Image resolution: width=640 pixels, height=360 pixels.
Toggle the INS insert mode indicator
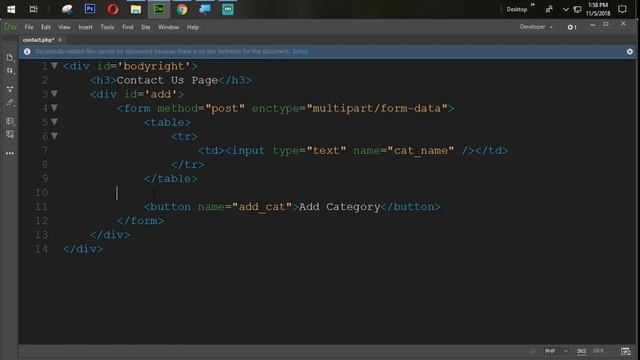click(582, 351)
